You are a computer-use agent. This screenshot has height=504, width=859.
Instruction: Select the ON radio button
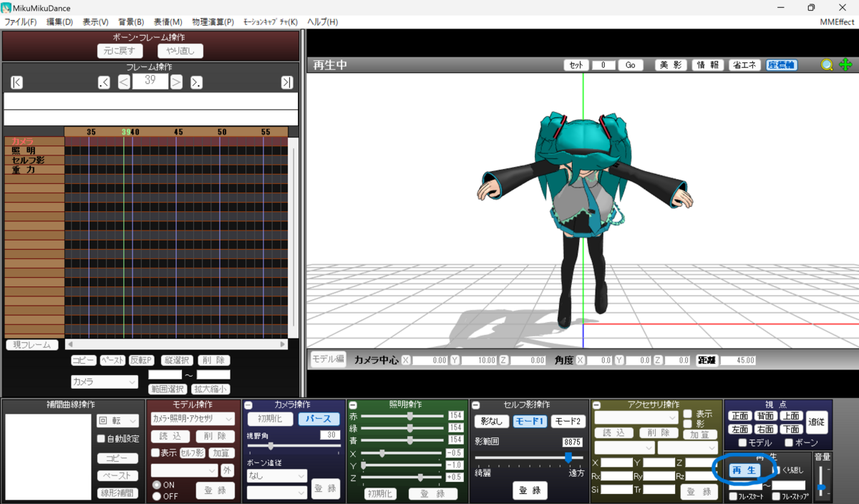click(x=157, y=485)
